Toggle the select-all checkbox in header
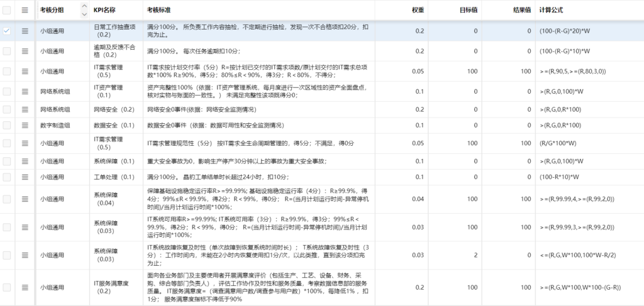 (8, 10)
